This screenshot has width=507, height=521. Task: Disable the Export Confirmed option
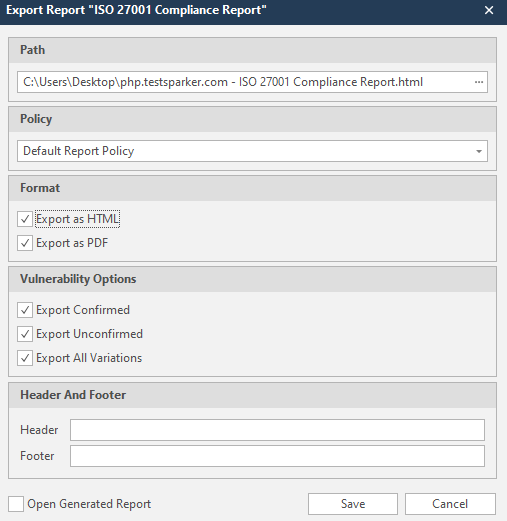pyautogui.click(x=25, y=310)
